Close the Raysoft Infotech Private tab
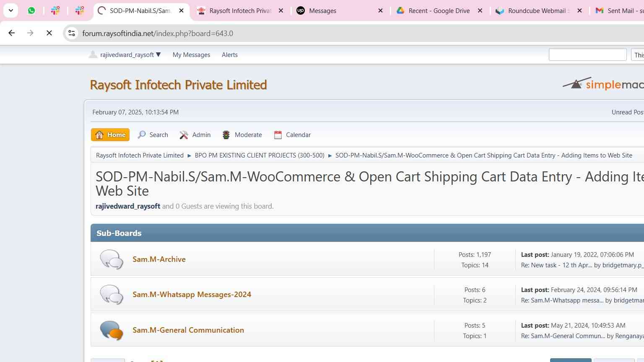This screenshot has height=362, width=644. [x=281, y=11]
